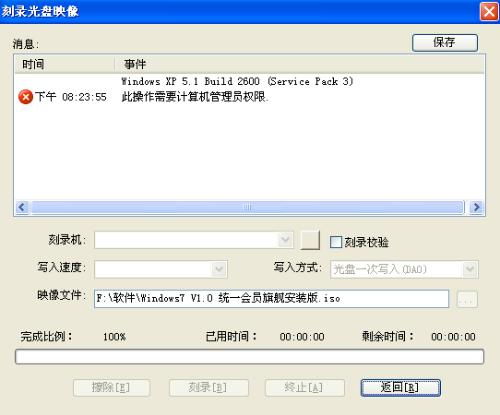
Task: Click the 终止[A] abort button
Action: click(x=304, y=388)
